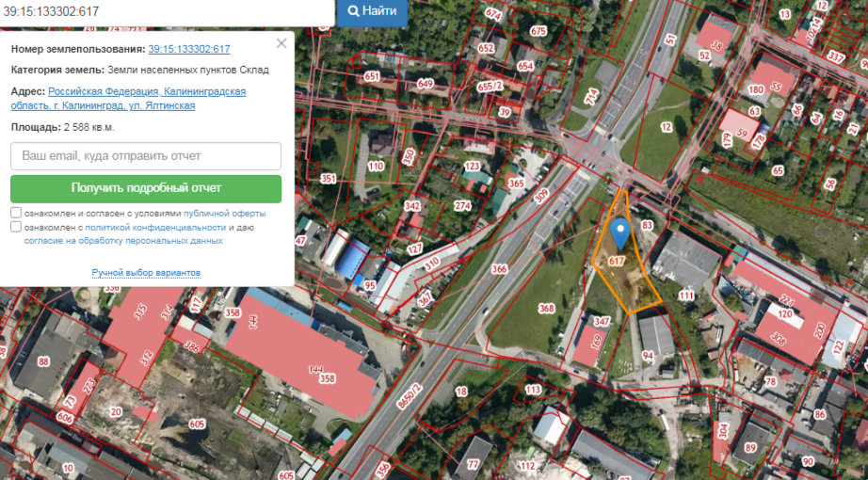Select parcel 94 on the map
868x480 pixels.
click(x=648, y=356)
